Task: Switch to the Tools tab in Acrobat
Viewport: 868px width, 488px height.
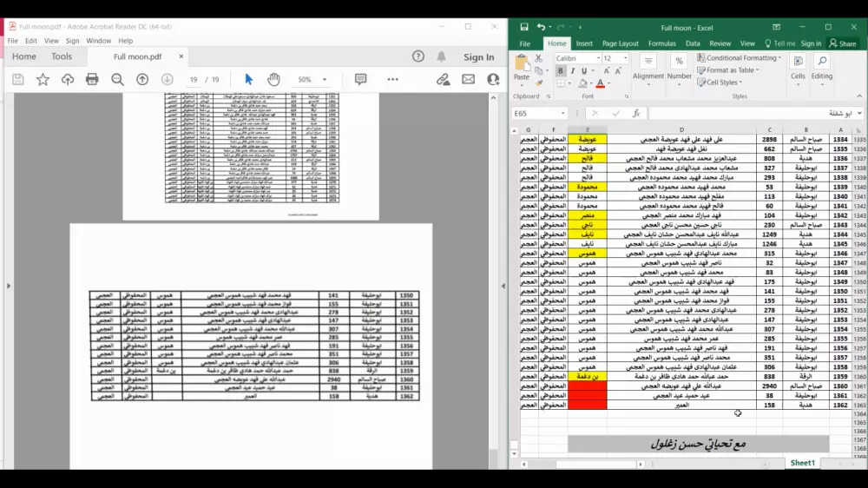Action: tap(62, 56)
